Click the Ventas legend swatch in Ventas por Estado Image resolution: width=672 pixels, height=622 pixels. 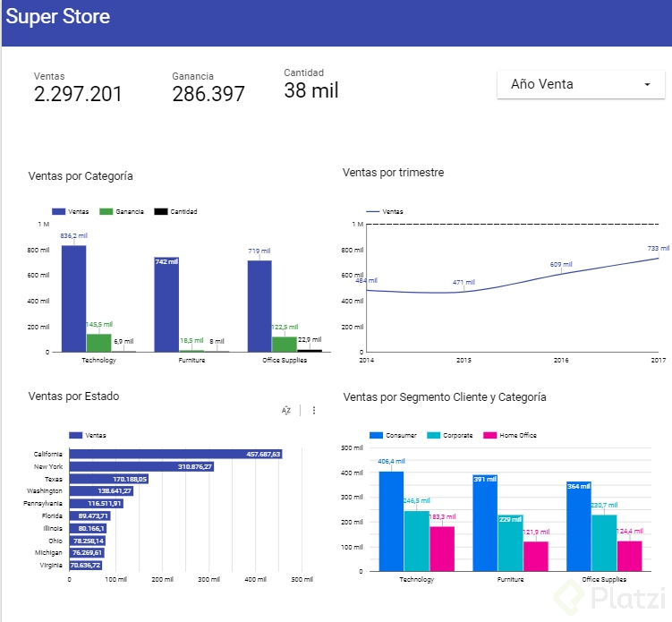click(x=76, y=435)
